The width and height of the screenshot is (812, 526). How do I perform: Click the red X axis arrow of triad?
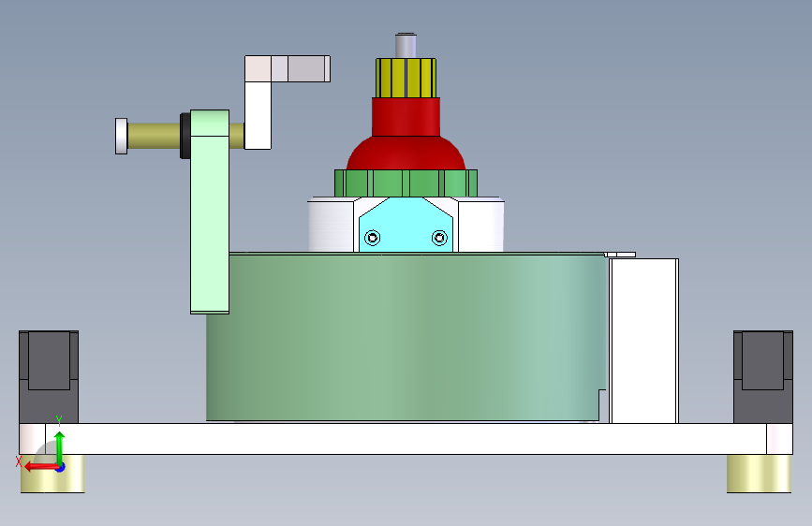coord(40,467)
